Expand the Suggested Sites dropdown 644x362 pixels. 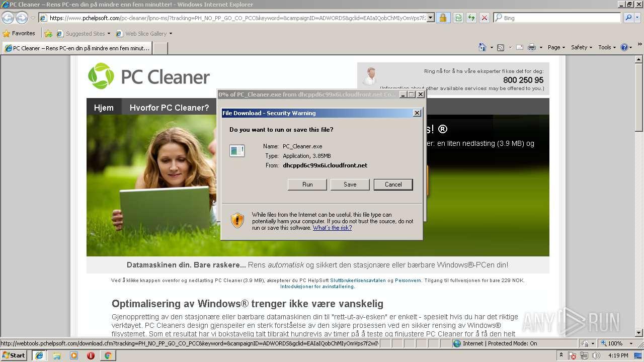point(109,34)
